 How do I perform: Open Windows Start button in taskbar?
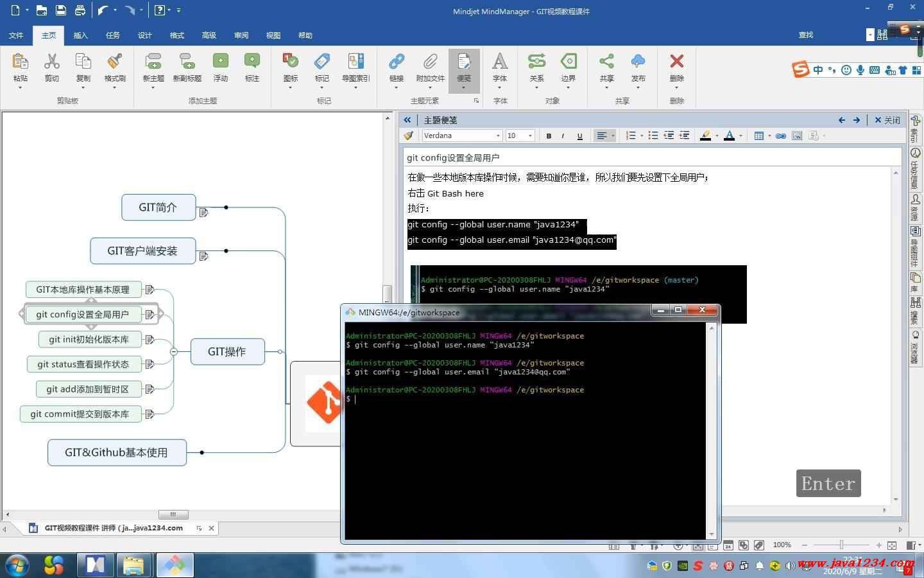pyautogui.click(x=17, y=565)
